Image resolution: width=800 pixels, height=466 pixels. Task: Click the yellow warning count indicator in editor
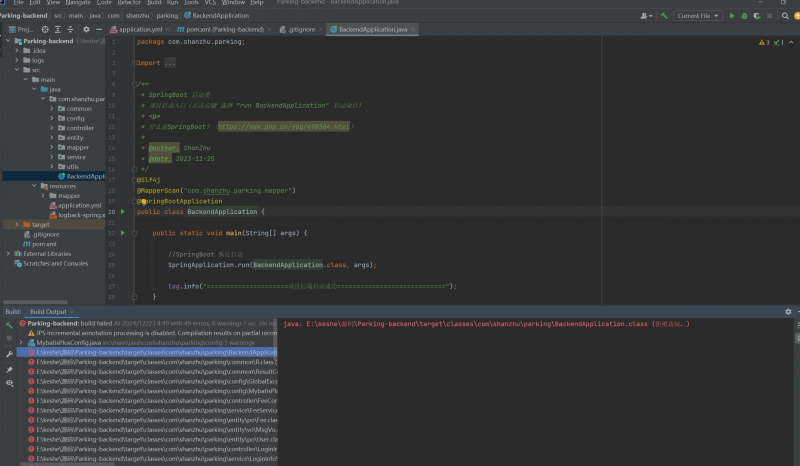click(764, 42)
